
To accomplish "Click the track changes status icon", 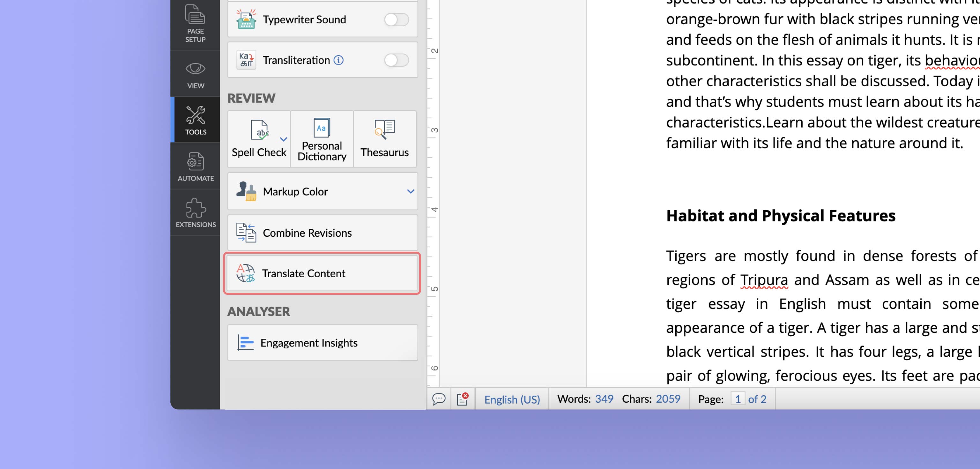I will [463, 399].
